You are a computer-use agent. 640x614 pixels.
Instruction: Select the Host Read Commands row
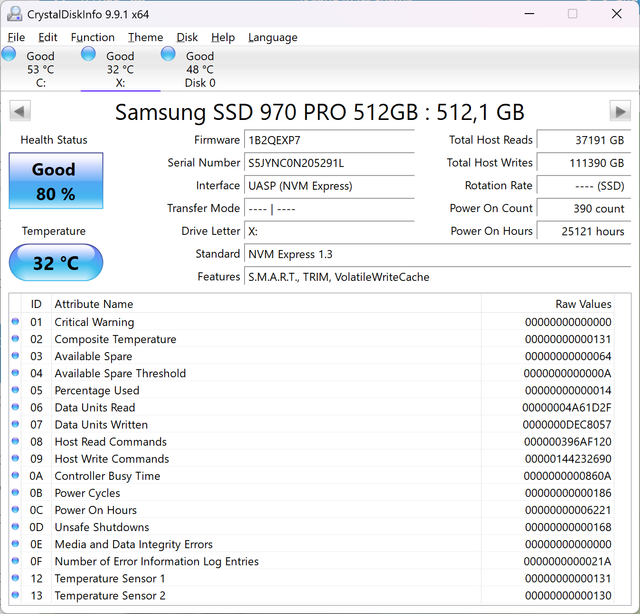[x=312, y=442]
